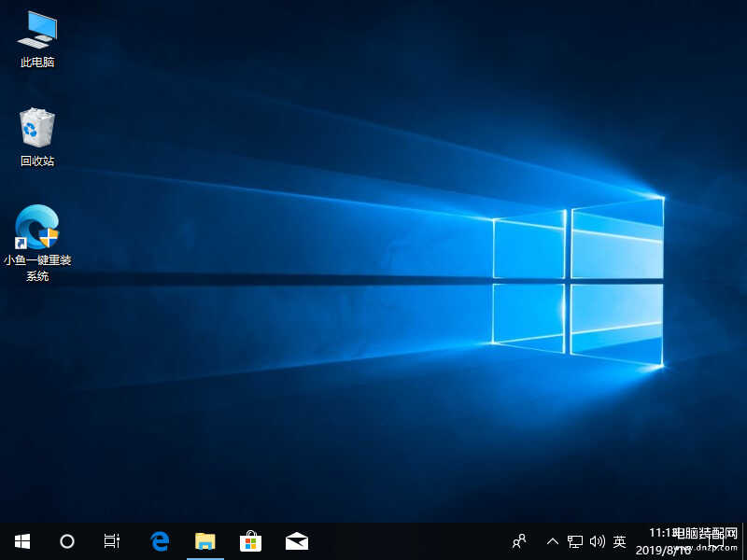Image resolution: width=747 pixels, height=560 pixels.
Task: Select the 回收站 label text
Action: 37,161
